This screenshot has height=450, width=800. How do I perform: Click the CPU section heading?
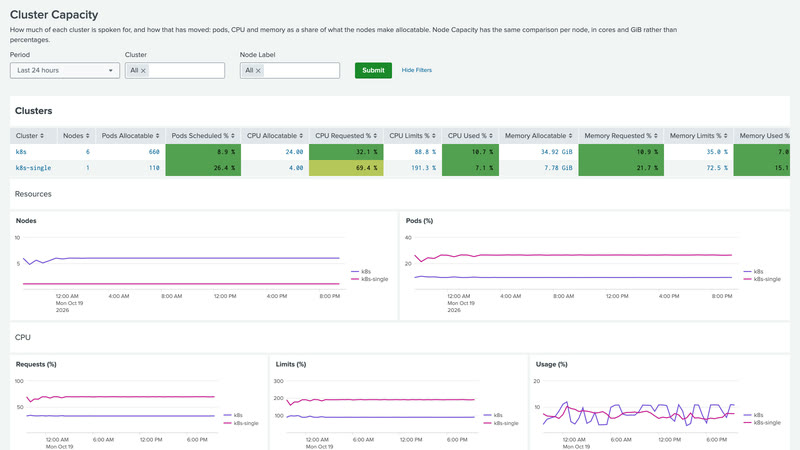(22, 337)
